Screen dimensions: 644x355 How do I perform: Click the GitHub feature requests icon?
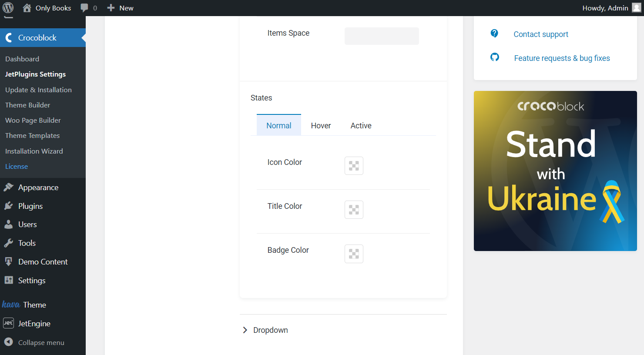(495, 57)
